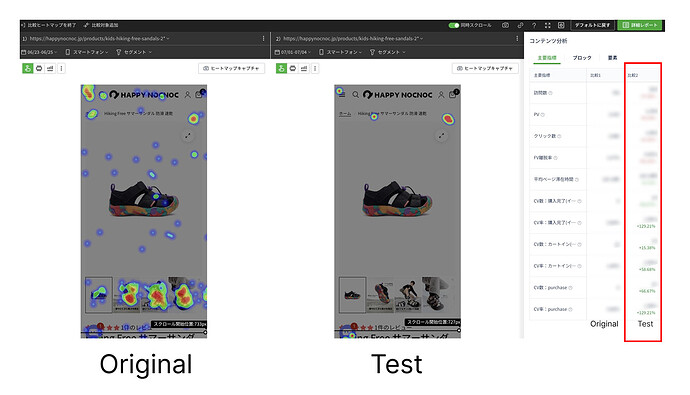The height and width of the screenshot is (395, 690).
Task: Select the click heatmap icon in left pane
Action: tap(27, 68)
